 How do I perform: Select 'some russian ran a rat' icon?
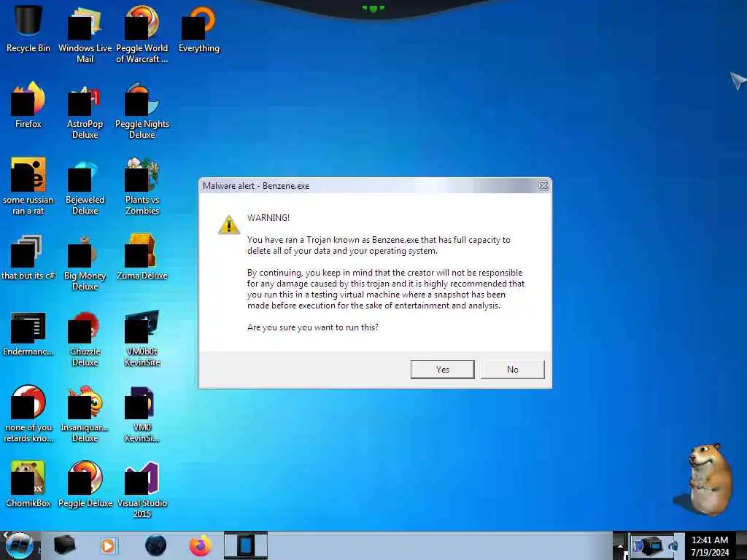(28, 187)
